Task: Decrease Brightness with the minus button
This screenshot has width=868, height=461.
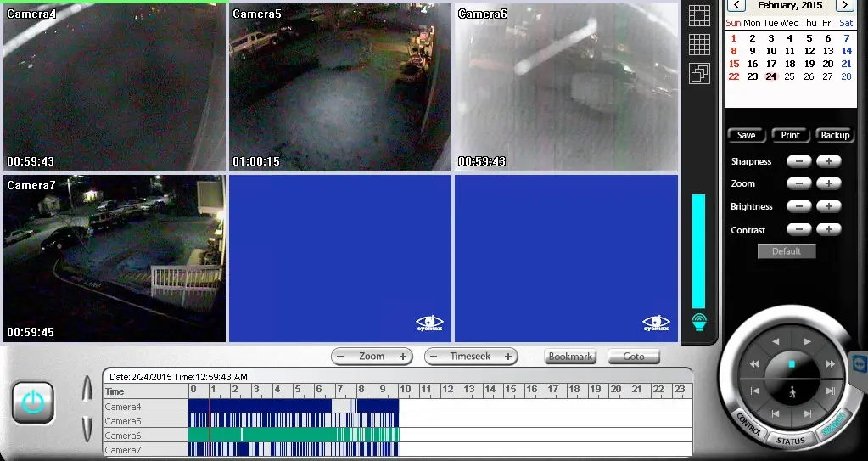Action: (x=798, y=206)
